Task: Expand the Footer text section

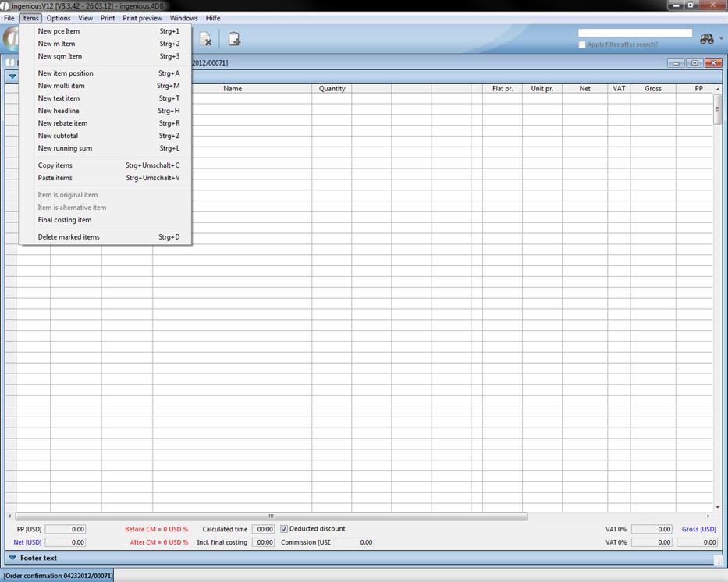Action: point(12,558)
